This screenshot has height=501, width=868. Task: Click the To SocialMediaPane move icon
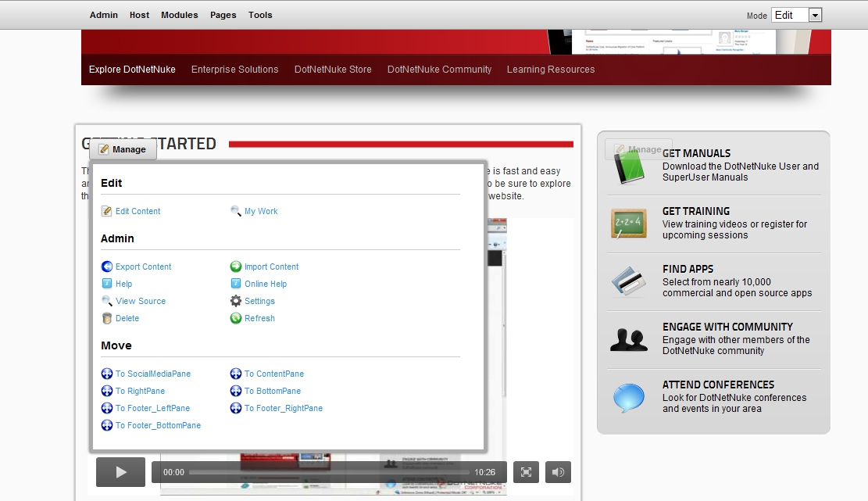point(107,374)
